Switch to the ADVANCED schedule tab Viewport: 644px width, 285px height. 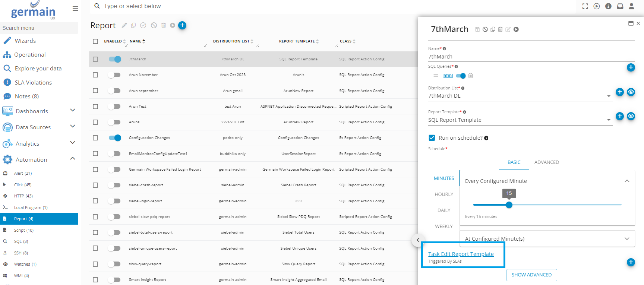point(546,162)
